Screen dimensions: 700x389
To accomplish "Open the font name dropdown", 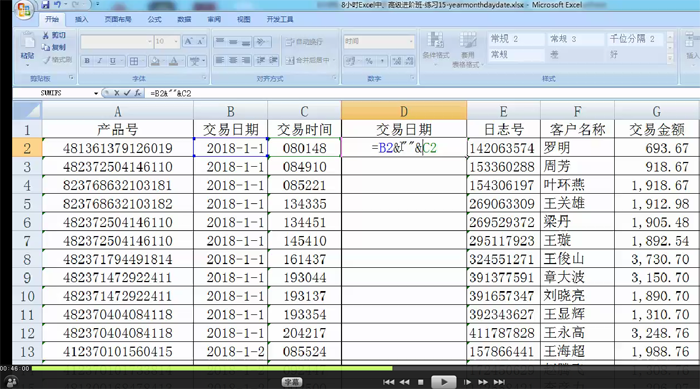I will (150, 42).
